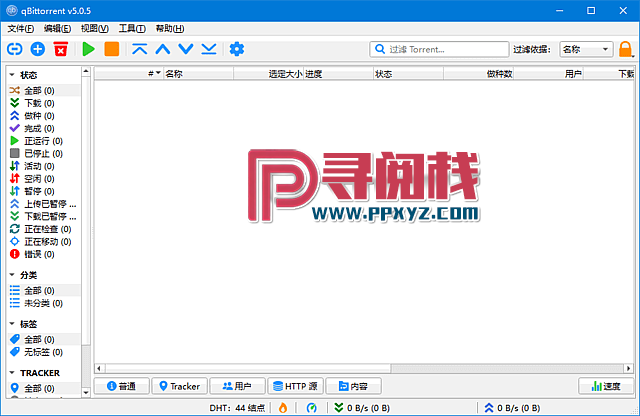Toggle alternative speed limits gauge icon
The width and height of the screenshot is (640, 416).
(x=311, y=407)
